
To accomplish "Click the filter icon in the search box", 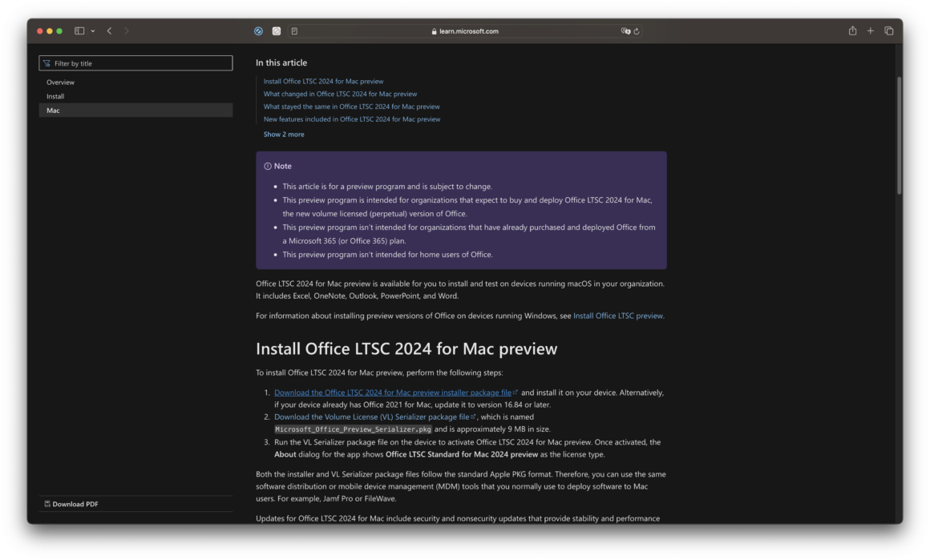I will [46, 63].
